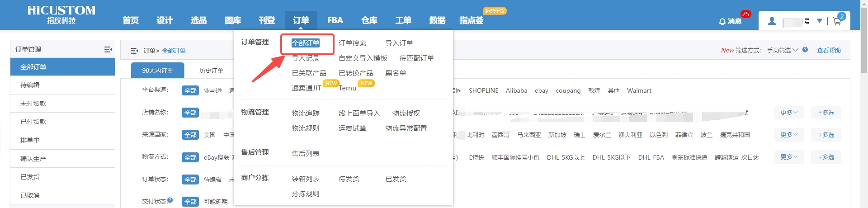Click the message bell icon
Screen dimensions: 868x208
(x=722, y=21)
